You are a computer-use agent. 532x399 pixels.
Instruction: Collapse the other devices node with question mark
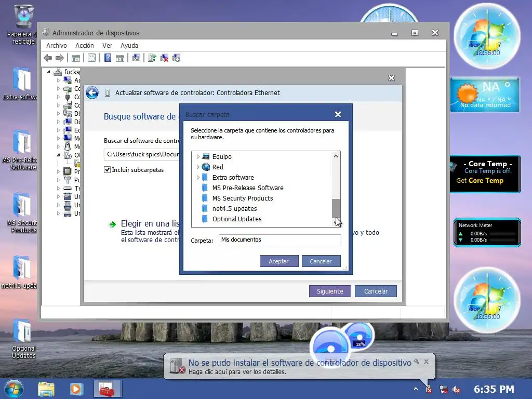(x=58, y=155)
